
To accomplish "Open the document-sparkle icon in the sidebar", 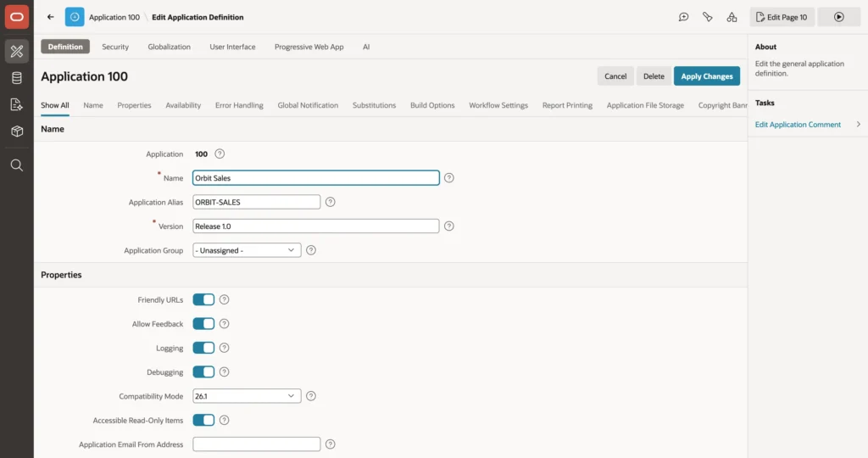I will pos(17,104).
